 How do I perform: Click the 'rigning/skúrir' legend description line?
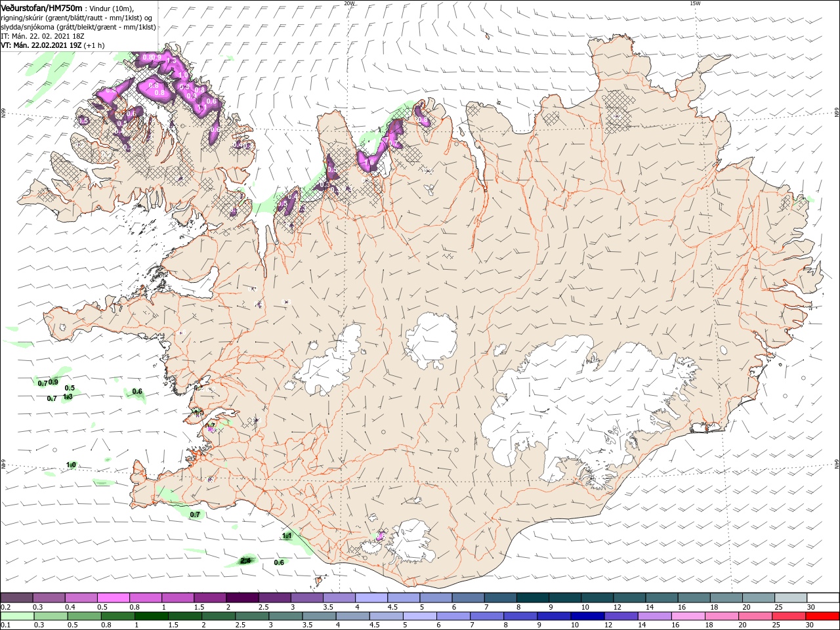tap(77, 18)
